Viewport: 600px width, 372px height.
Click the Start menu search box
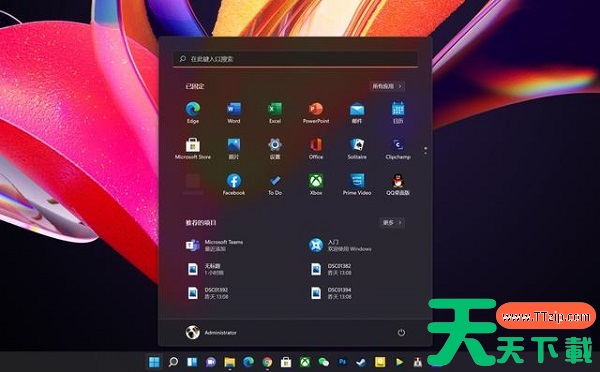click(x=295, y=59)
